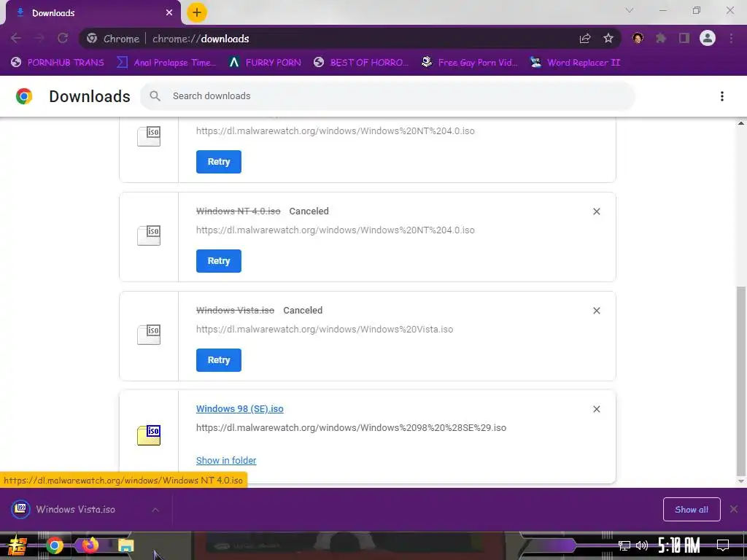The width and height of the screenshot is (747, 560).
Task: Click the search magnifier icon
Action: point(155,96)
